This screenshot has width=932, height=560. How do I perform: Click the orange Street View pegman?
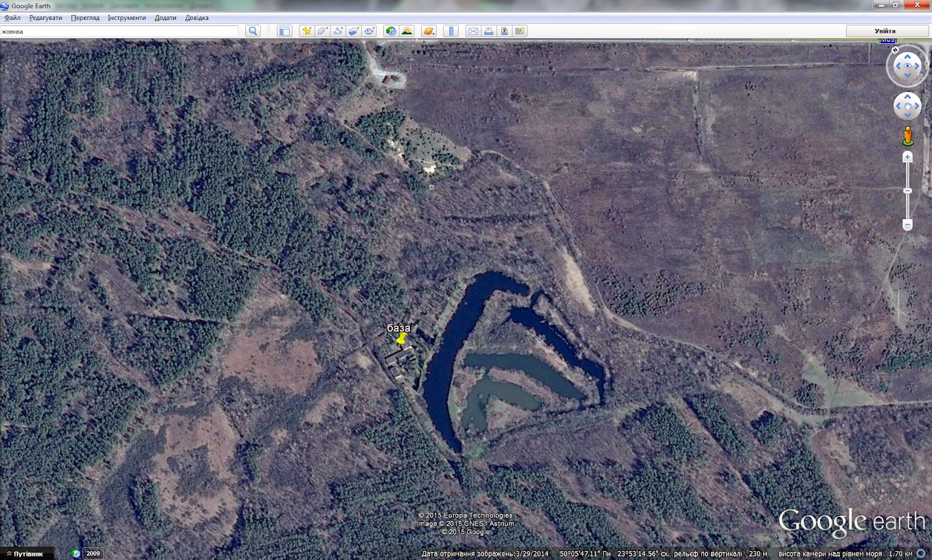tap(908, 135)
